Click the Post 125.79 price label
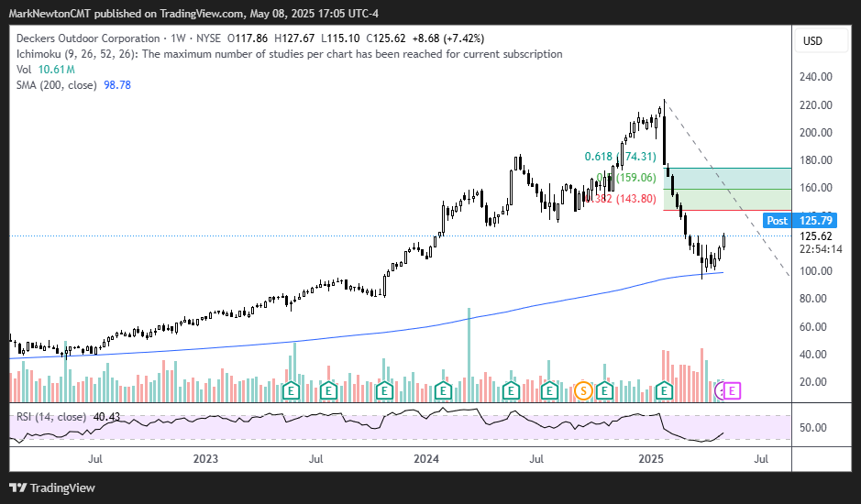This screenshot has width=861, height=504. click(800, 220)
